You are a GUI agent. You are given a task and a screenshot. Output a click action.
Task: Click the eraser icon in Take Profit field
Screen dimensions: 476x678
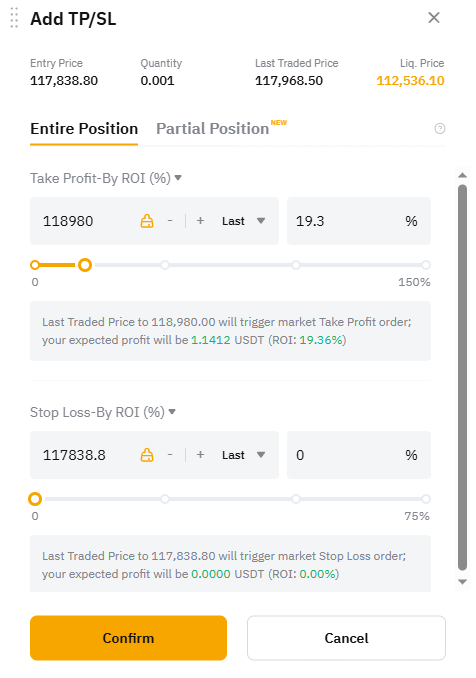[x=147, y=221]
